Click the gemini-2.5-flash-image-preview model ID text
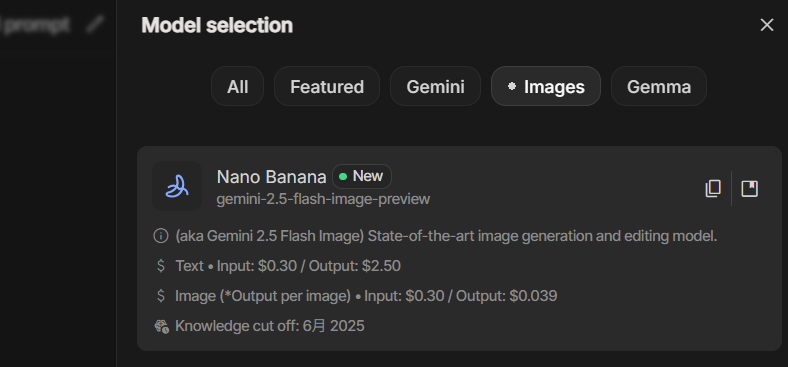 point(323,199)
